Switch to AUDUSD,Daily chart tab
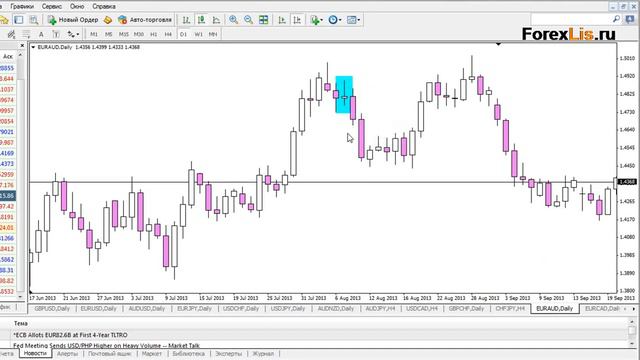640x360 pixels. (147, 309)
